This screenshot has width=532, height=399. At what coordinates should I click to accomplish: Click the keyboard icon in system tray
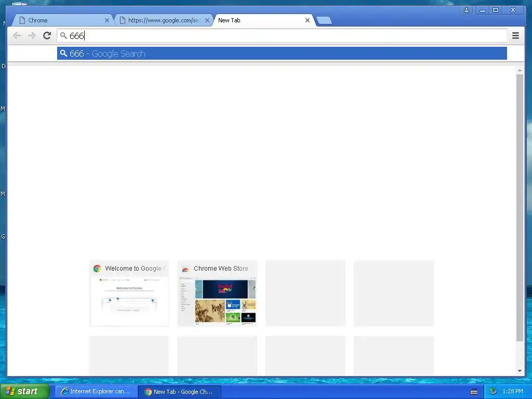click(x=474, y=392)
